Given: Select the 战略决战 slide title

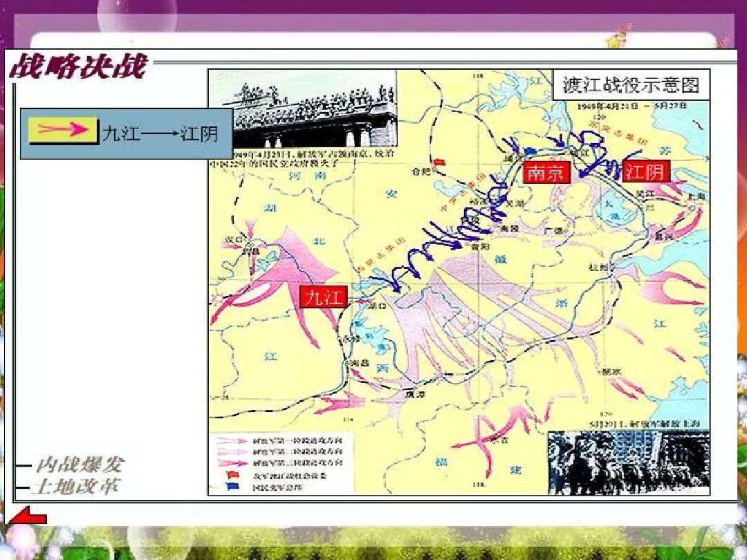Looking at the screenshot, I should 78,68.
